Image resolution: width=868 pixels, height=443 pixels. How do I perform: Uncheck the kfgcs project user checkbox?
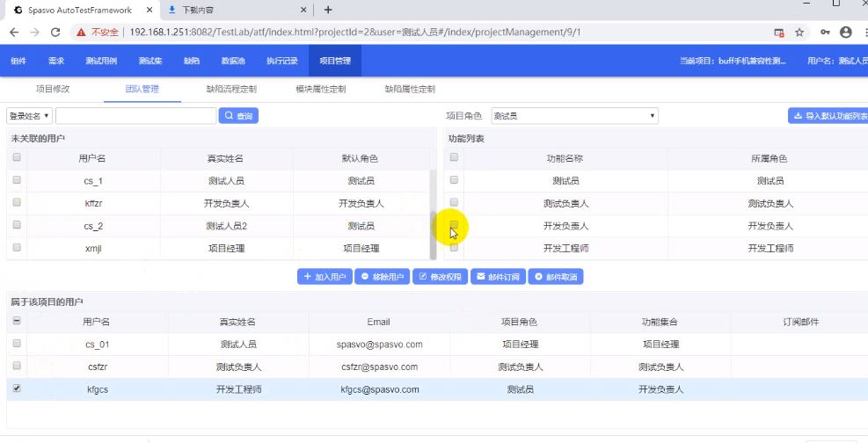tap(17, 388)
